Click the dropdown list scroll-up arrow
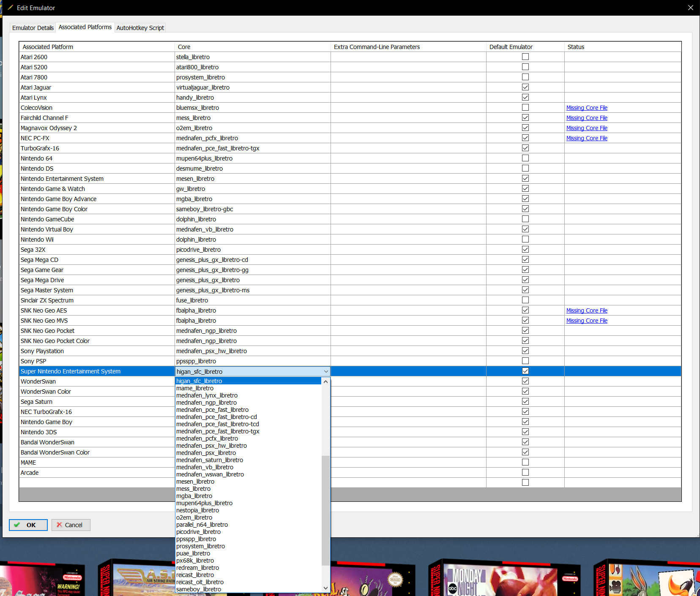 coord(325,381)
